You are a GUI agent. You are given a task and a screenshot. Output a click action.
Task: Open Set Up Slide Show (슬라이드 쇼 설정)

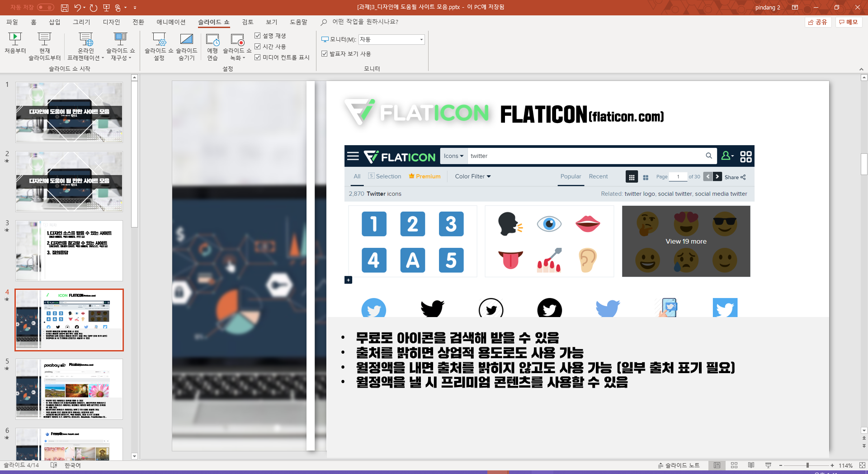point(159,46)
